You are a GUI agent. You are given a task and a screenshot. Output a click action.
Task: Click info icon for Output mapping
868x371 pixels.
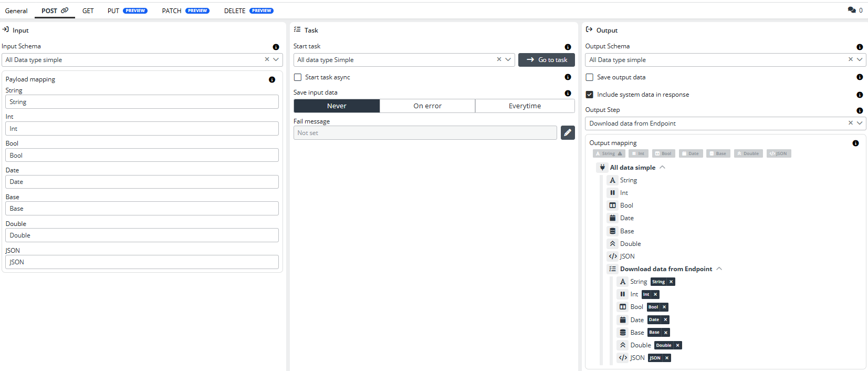(855, 143)
